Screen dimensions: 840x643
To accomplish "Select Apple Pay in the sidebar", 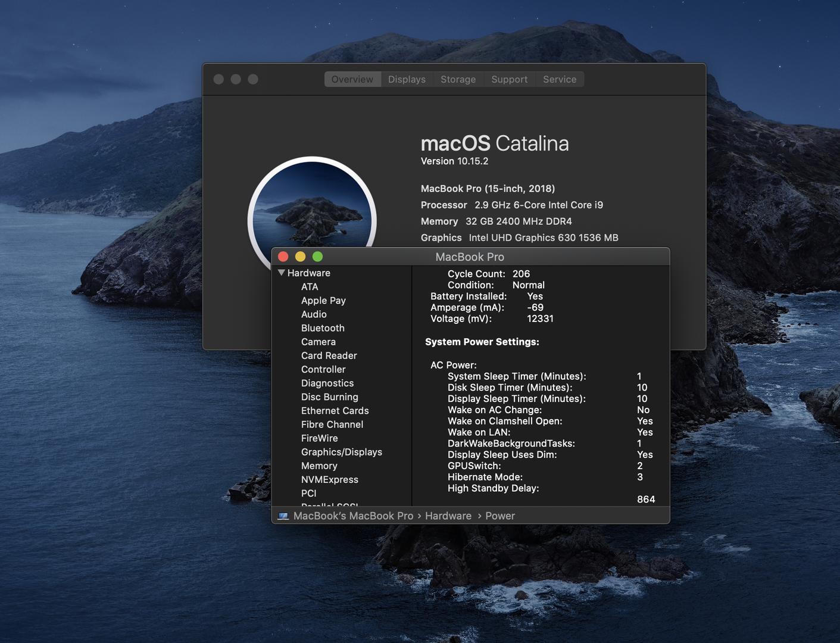I will [323, 301].
